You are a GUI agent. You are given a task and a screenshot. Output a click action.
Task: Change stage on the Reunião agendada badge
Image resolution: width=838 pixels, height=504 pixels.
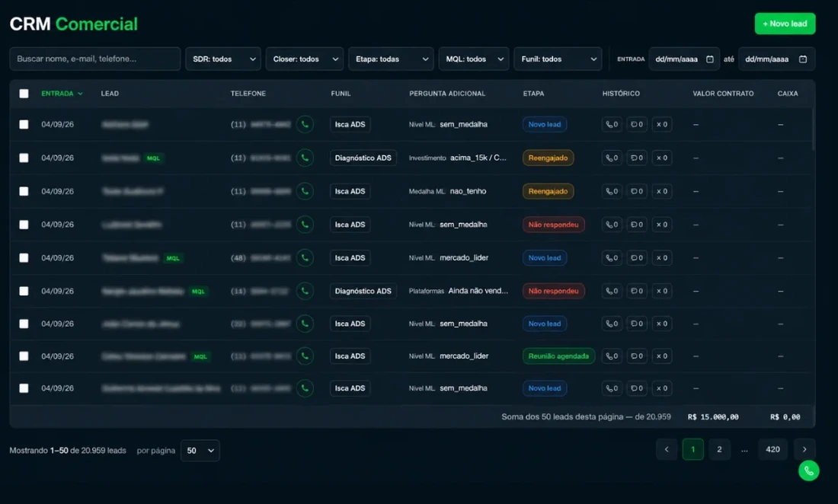click(x=558, y=356)
